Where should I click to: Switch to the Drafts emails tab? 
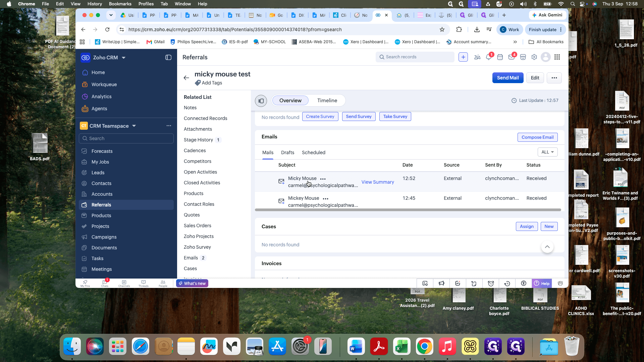click(x=288, y=153)
